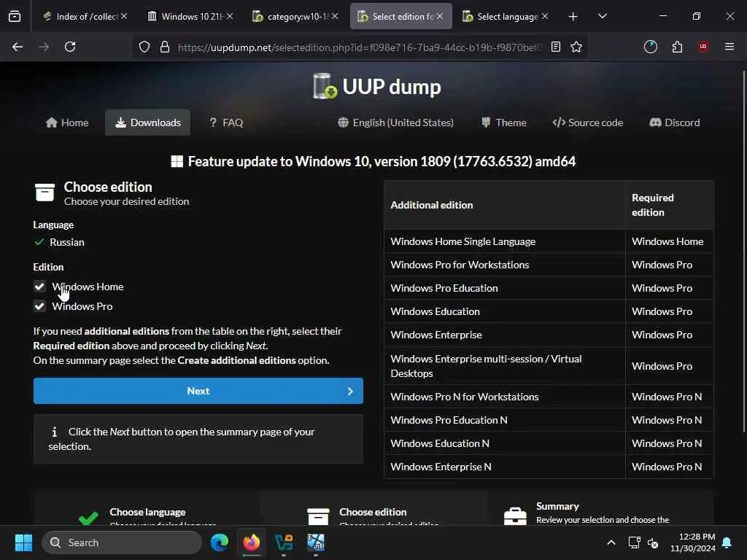The height and width of the screenshot is (560, 747).
Task: Click the circular progress icon in the toolbar
Action: [x=650, y=47]
